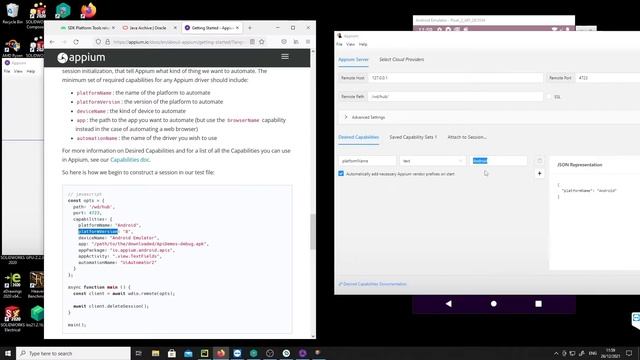The image size is (640, 360).
Task: Open the Select Cloud Providers tab
Action: click(x=402, y=60)
